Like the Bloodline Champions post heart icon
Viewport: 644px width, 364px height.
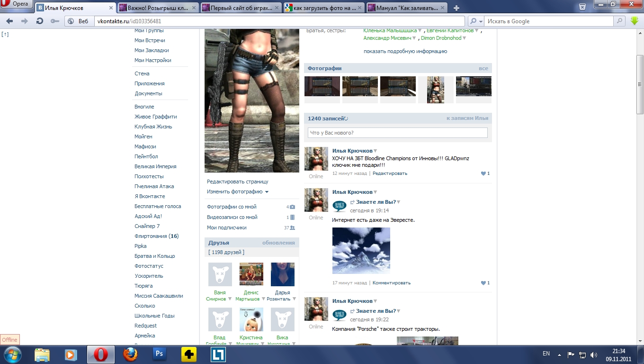click(483, 173)
